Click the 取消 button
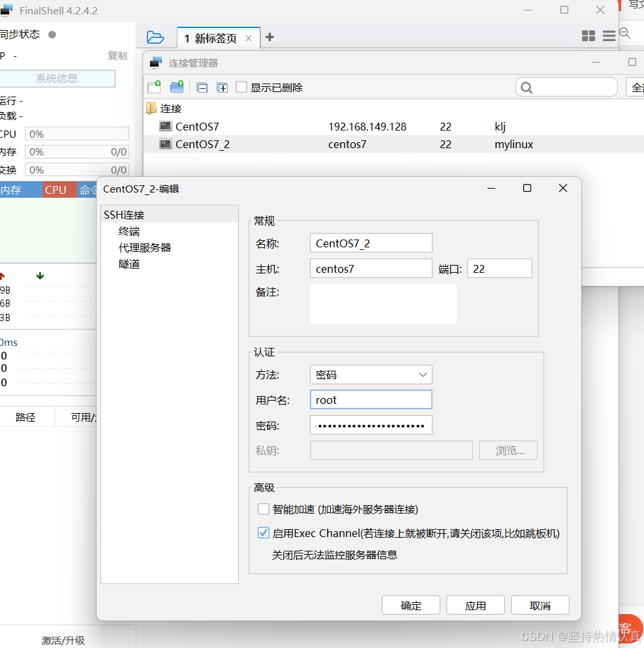 (540, 606)
